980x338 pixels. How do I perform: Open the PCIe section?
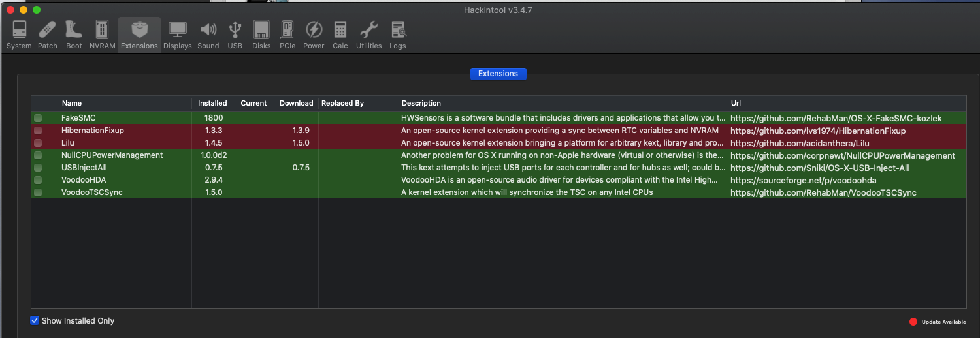click(287, 35)
